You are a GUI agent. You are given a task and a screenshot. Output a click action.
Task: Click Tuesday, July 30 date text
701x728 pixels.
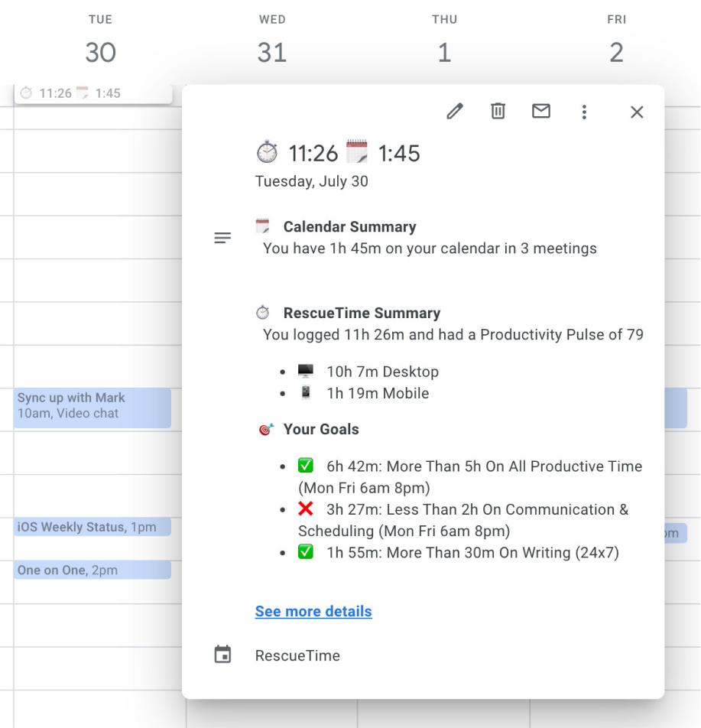click(x=311, y=181)
